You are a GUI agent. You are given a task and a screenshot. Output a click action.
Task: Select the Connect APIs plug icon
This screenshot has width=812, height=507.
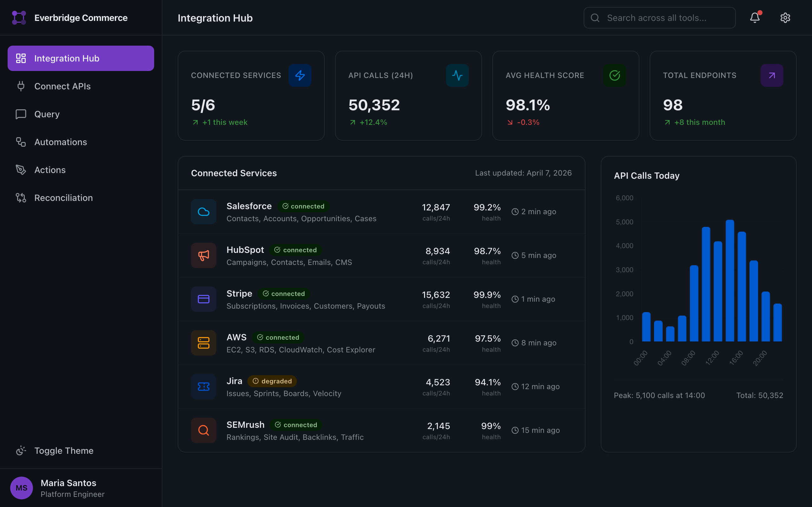(x=21, y=86)
